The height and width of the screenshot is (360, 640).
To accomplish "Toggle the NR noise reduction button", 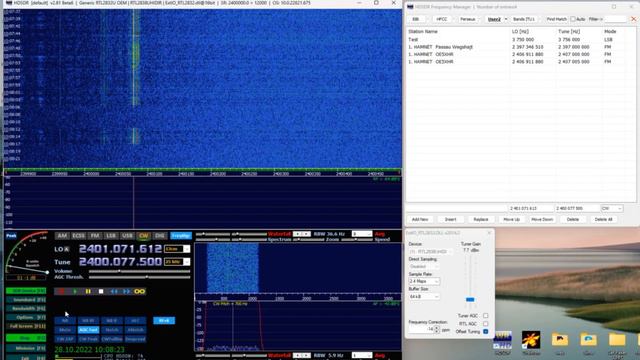I will (65, 321).
